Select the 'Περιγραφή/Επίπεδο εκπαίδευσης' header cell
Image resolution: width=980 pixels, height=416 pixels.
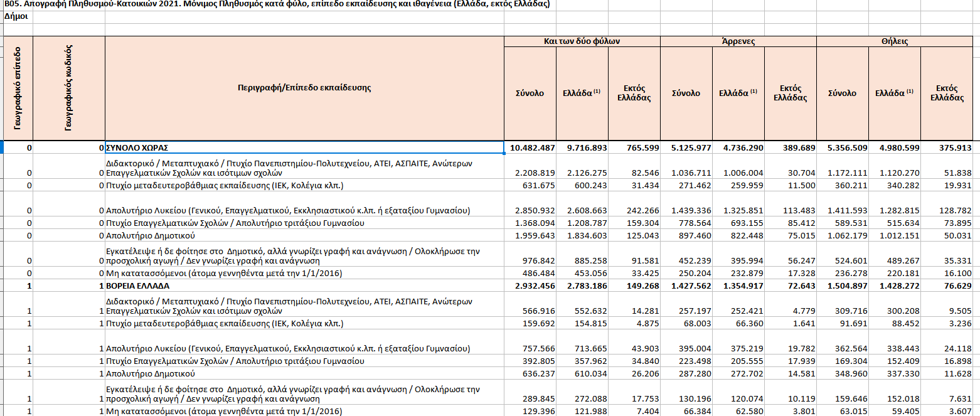(x=304, y=88)
